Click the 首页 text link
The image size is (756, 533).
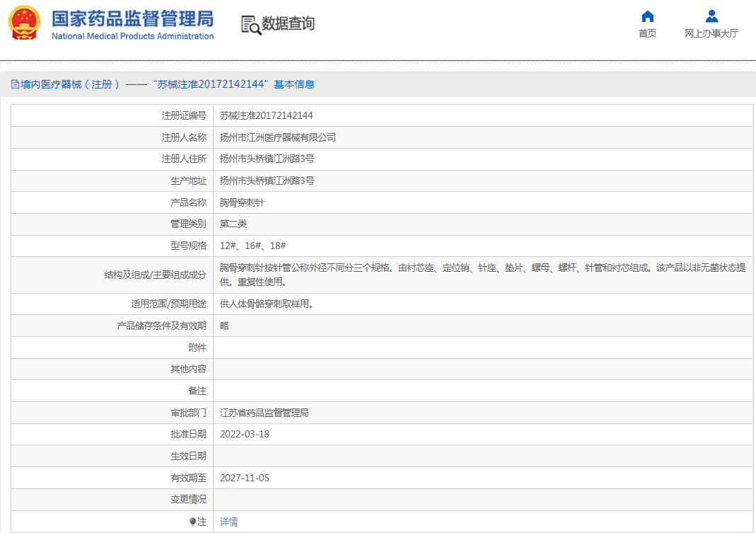pyautogui.click(x=648, y=33)
